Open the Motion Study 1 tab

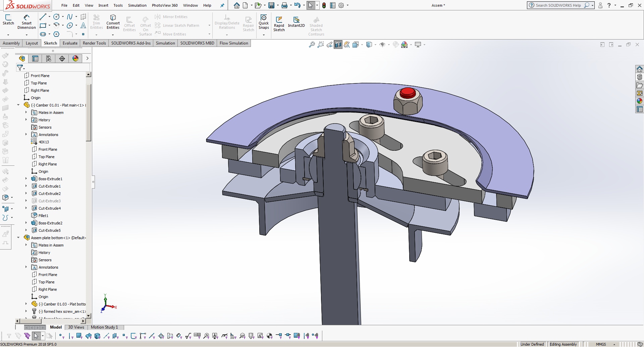(x=104, y=327)
